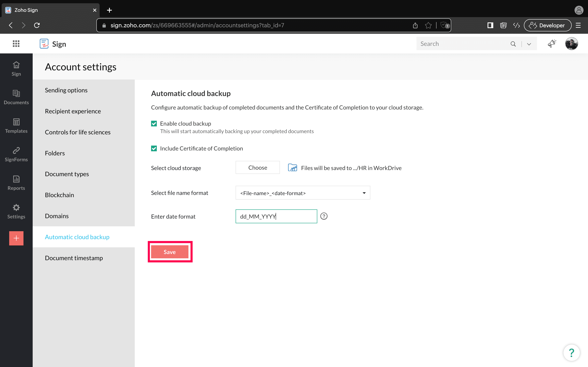This screenshot has height=367, width=588.
Task: Open the browser hamburger menu
Action: pos(578,25)
